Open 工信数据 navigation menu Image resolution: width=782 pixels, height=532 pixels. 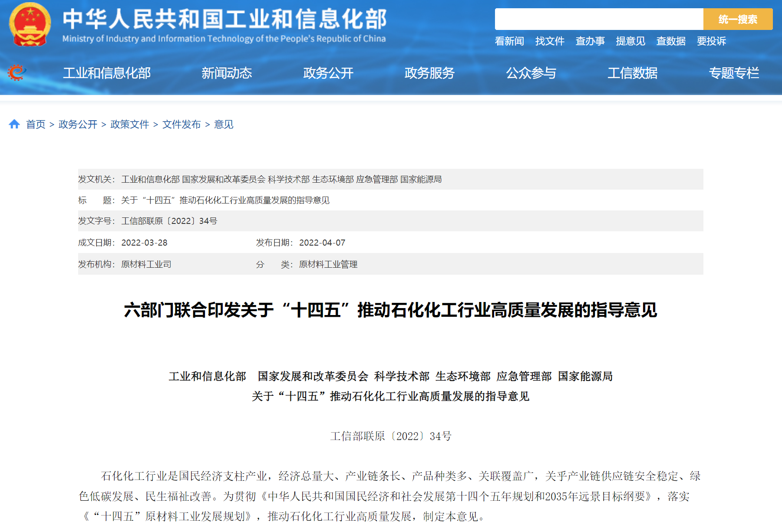click(632, 73)
